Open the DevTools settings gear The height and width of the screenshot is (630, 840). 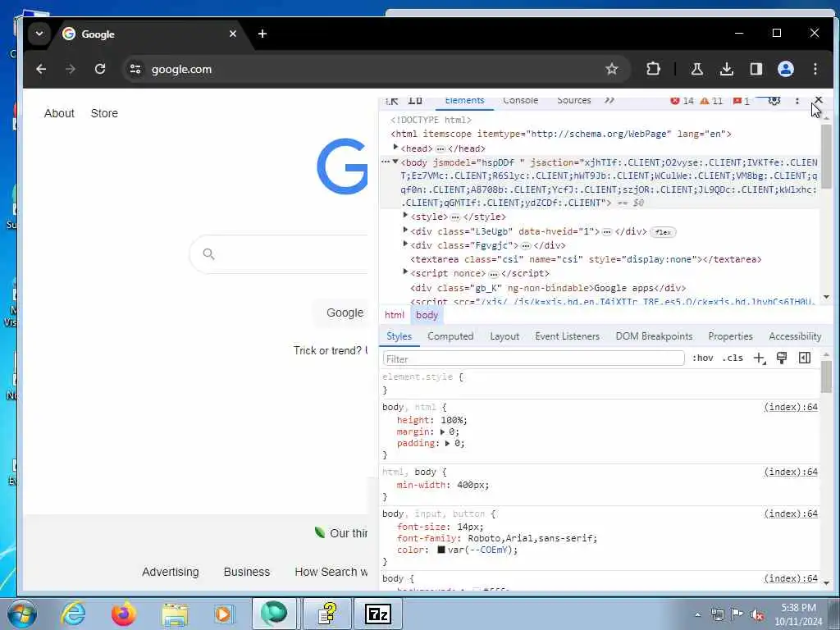[774, 101]
